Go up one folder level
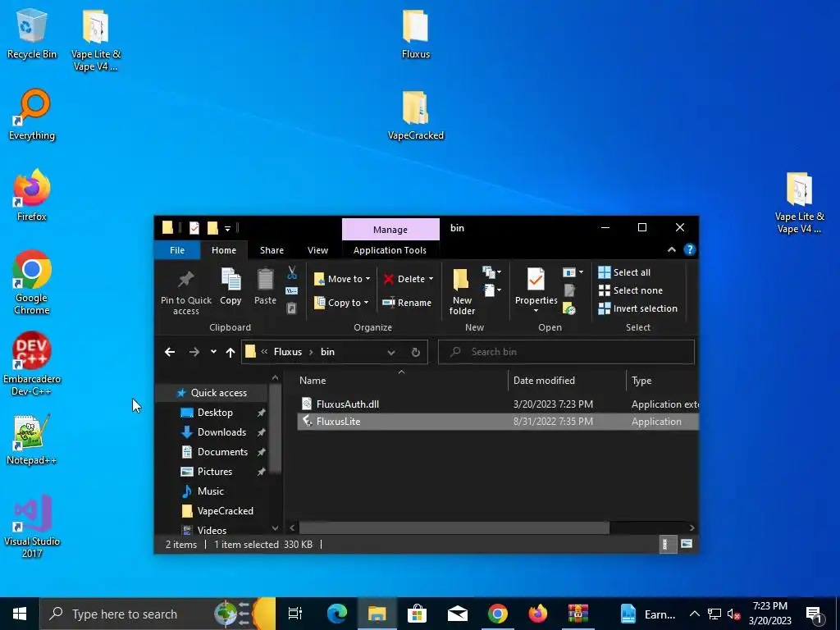This screenshot has width=840, height=630. [x=231, y=352]
